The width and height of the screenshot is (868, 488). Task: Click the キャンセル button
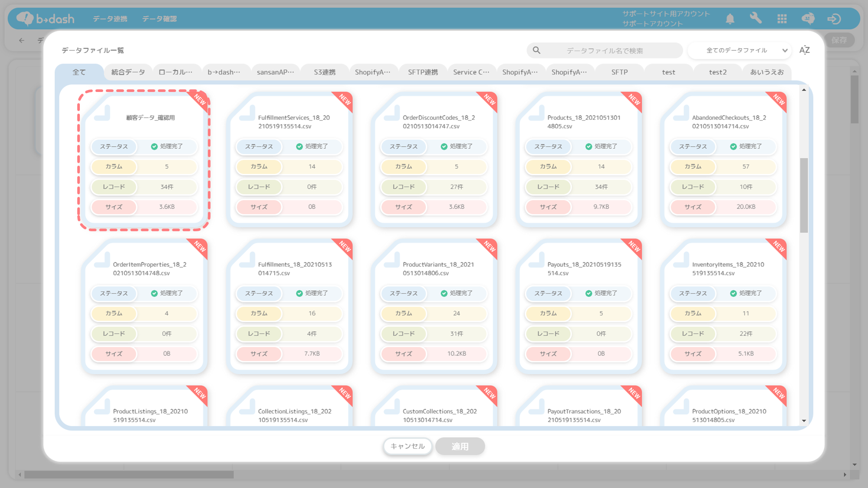[x=408, y=446]
